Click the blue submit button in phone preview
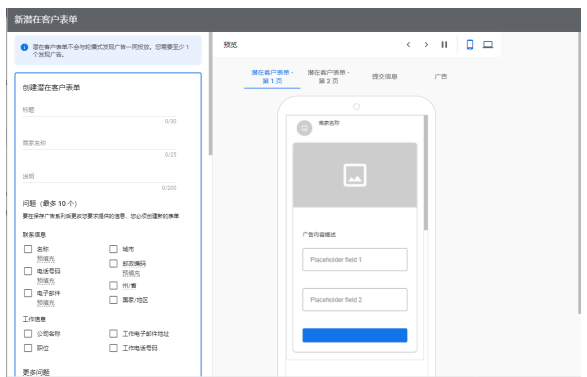Screen dimensions: 587x377 (355, 335)
